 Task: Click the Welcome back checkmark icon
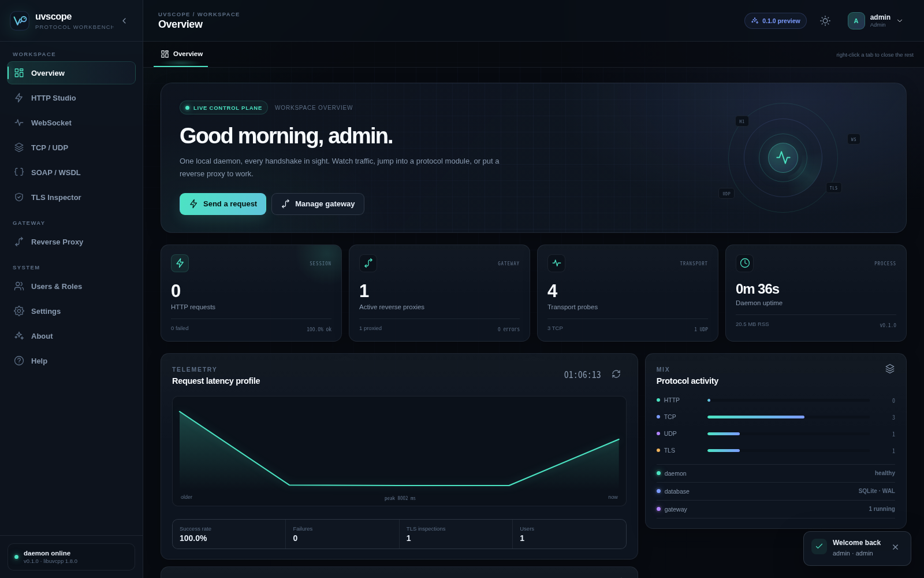click(819, 546)
